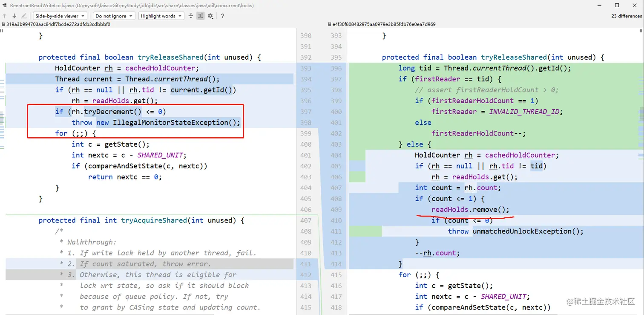This screenshot has height=315, width=644.
Task: Maximize the diff window
Action: point(617,6)
